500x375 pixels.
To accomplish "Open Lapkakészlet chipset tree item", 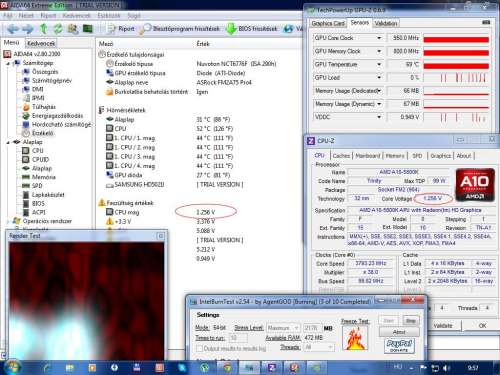I will pyautogui.click(x=48, y=195).
